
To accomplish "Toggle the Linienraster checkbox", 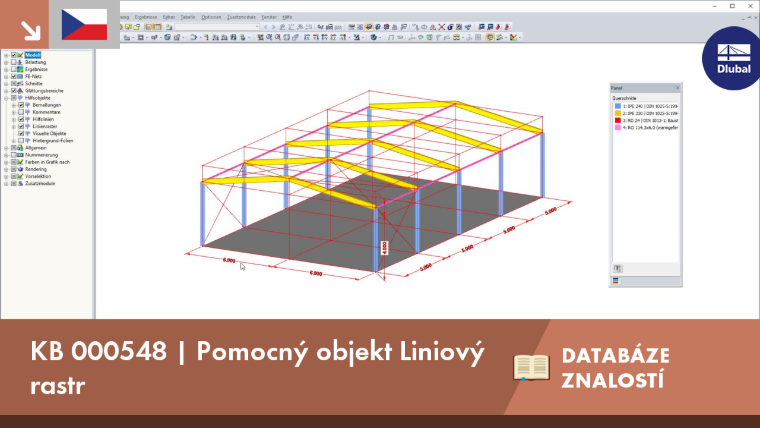I will point(21,126).
